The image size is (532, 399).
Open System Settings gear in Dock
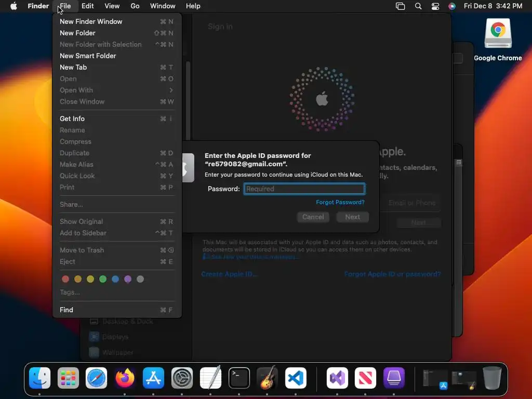(x=182, y=378)
